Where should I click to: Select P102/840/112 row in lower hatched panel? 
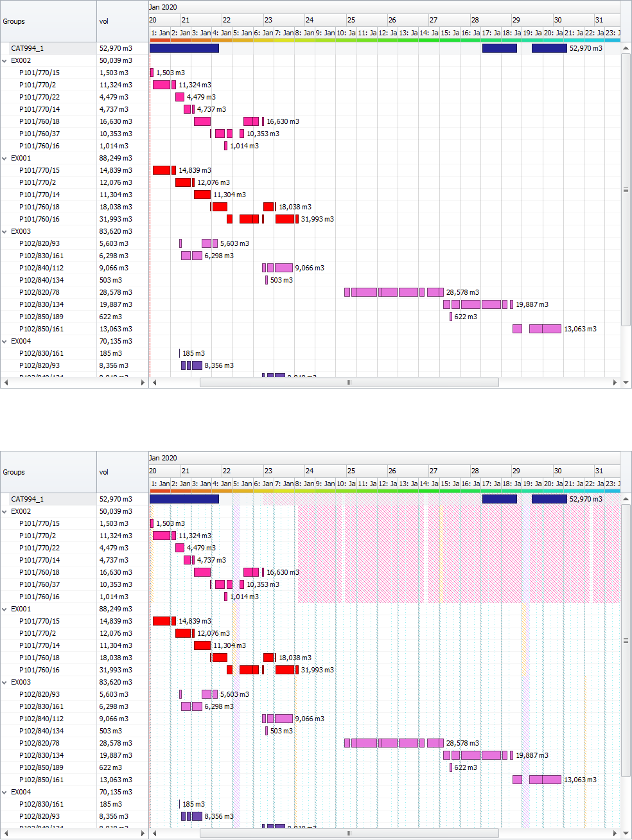[x=74, y=719]
